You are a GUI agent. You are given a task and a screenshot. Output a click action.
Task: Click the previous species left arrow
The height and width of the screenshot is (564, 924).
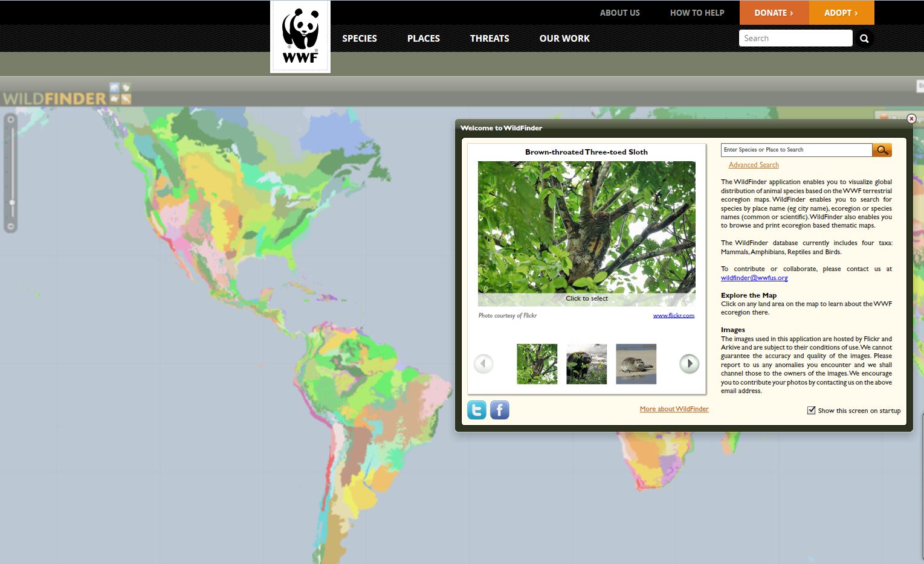point(483,364)
